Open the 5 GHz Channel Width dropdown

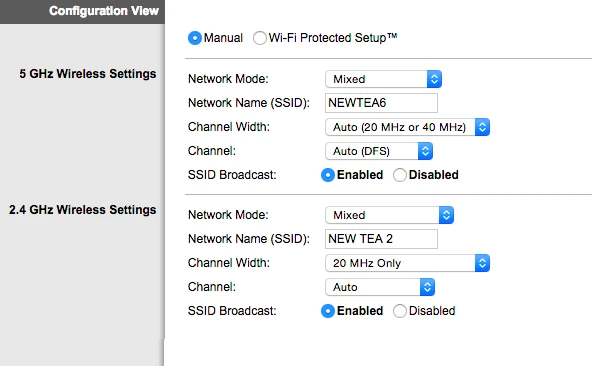click(407, 127)
